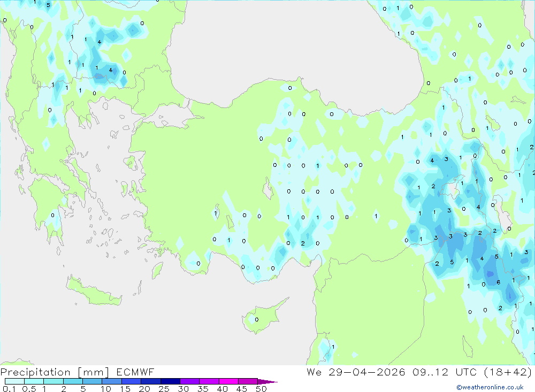The image size is (535, 392).
Task: Click the 30–35 mm purple swatch
Action: (190, 381)
